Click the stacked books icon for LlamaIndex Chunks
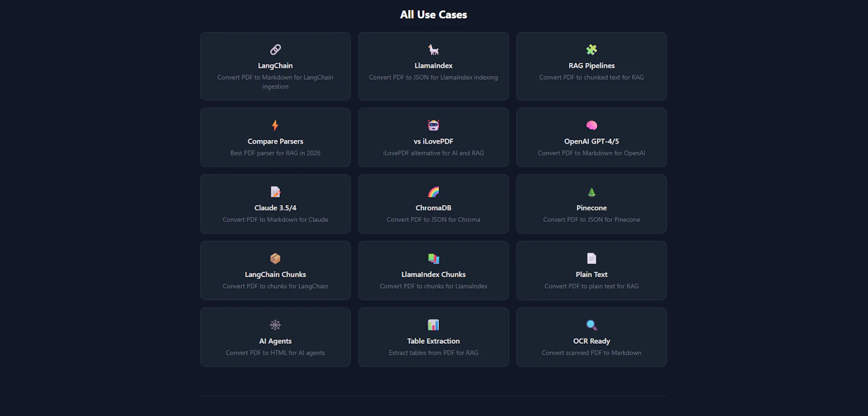 click(433, 259)
